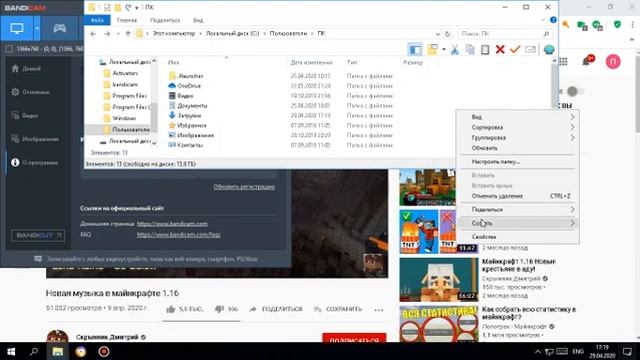The image size is (640, 360).
Task: Toggle the preview pane layout icon in Explorer
Action: pos(415,50)
